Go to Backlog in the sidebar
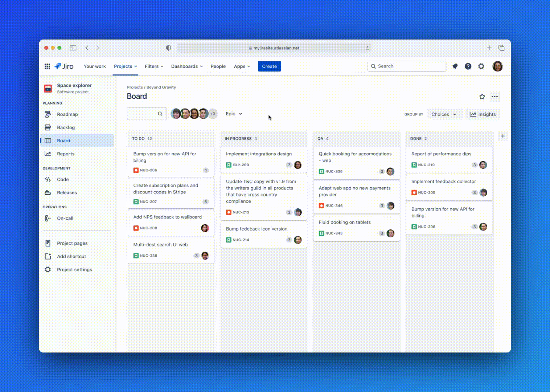This screenshot has width=550, height=392. [x=66, y=127]
